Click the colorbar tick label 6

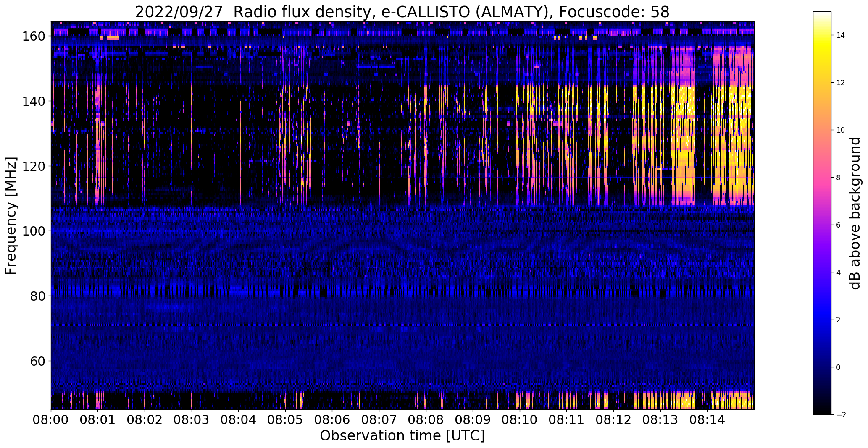[838, 225]
